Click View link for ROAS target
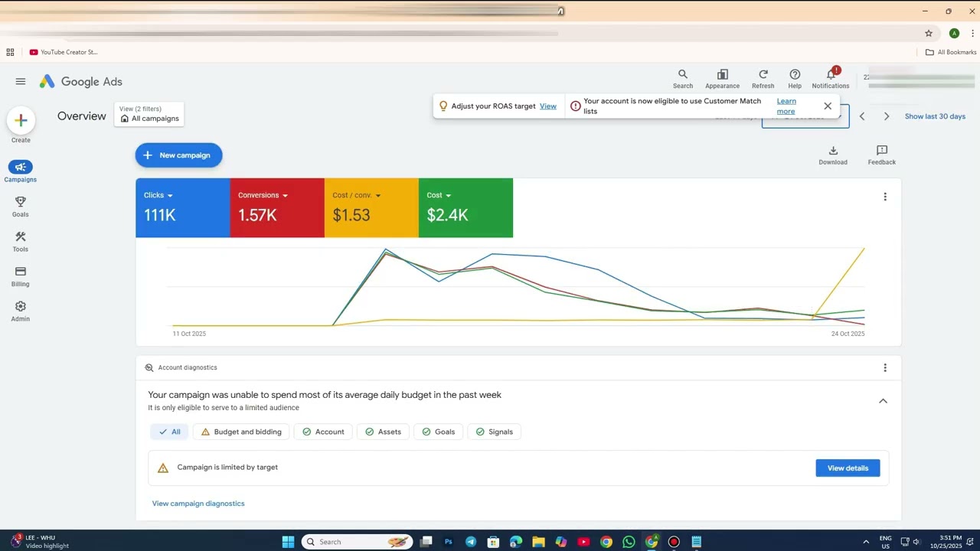Screen dimensions: 980x551 pos(548,106)
